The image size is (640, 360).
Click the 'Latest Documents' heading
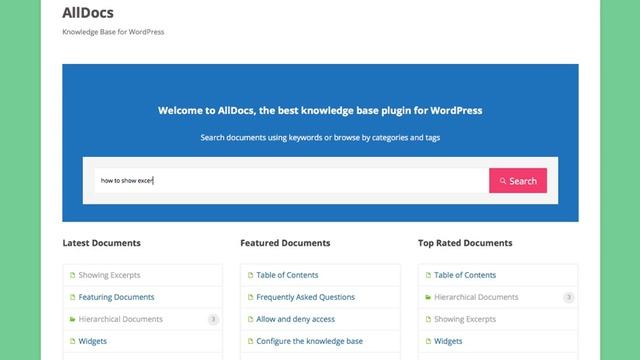102,243
